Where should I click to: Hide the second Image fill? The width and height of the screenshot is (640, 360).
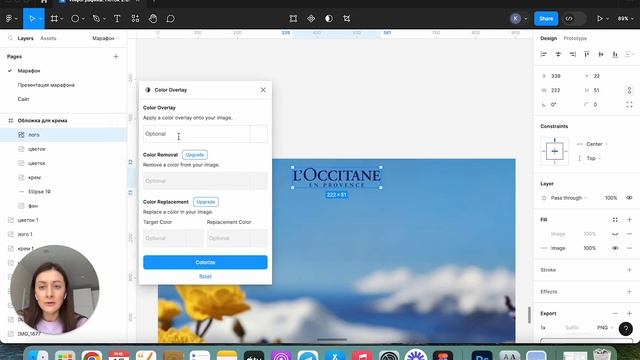click(615, 248)
